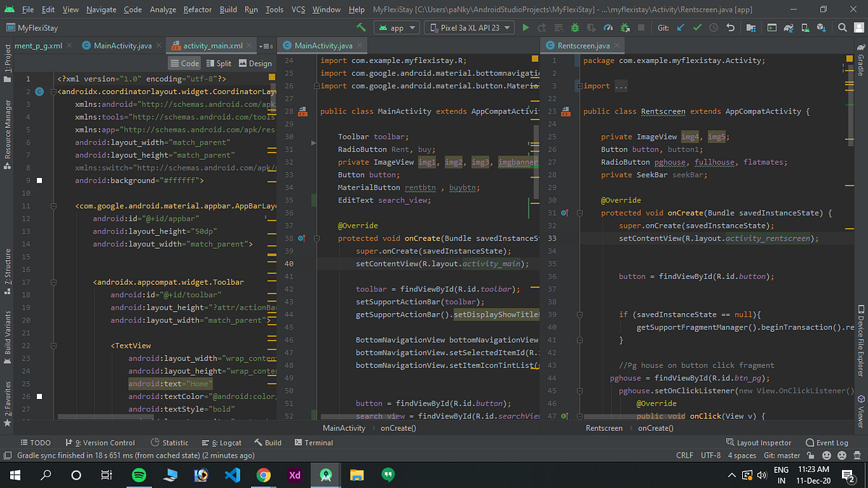Open the Pixel 3a XL API 23 device dropdown
This screenshot has width=868, height=488.
(469, 27)
